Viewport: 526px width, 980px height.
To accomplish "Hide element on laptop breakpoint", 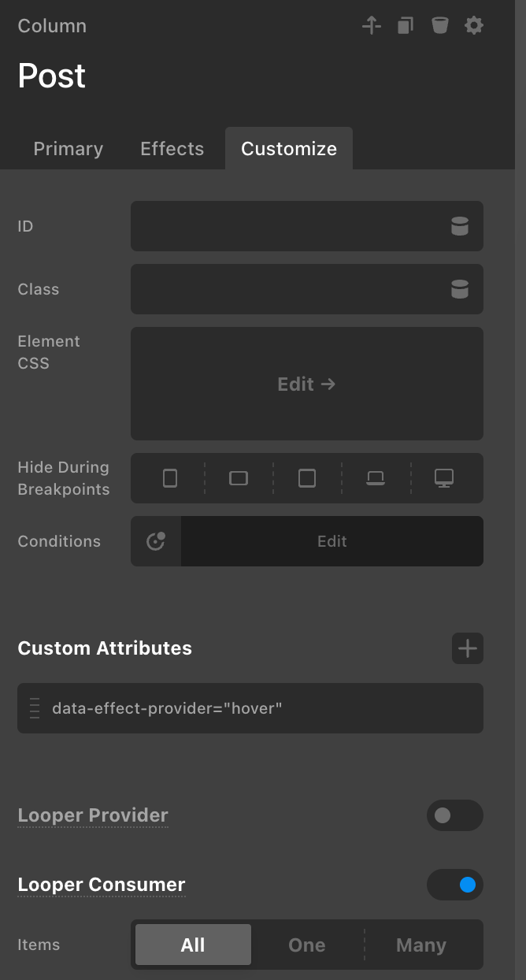I will point(376,478).
